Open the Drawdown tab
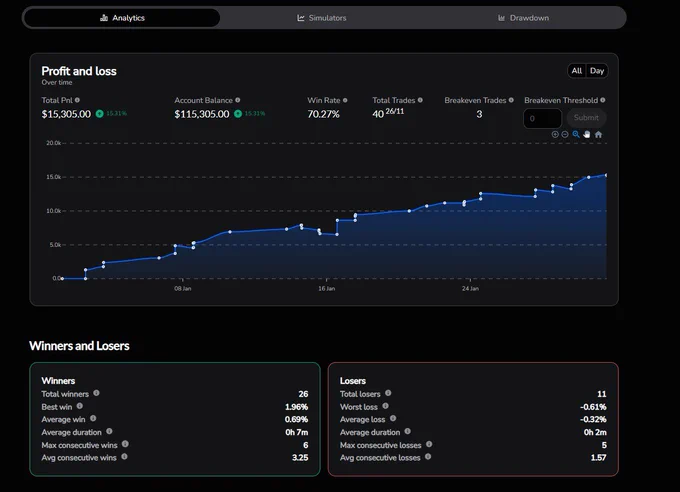Viewport: 680px width, 492px height. [x=523, y=18]
